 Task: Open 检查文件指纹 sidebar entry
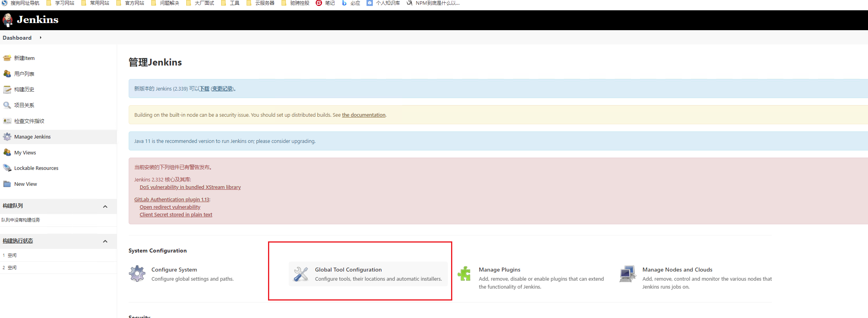pos(29,121)
